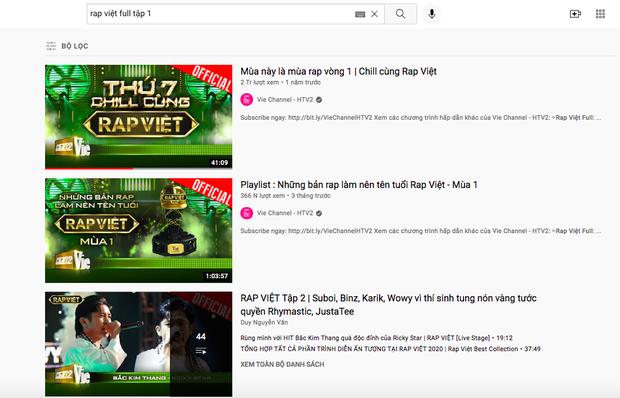
Task: Start voice search with the microphone icon
Action: click(x=432, y=14)
